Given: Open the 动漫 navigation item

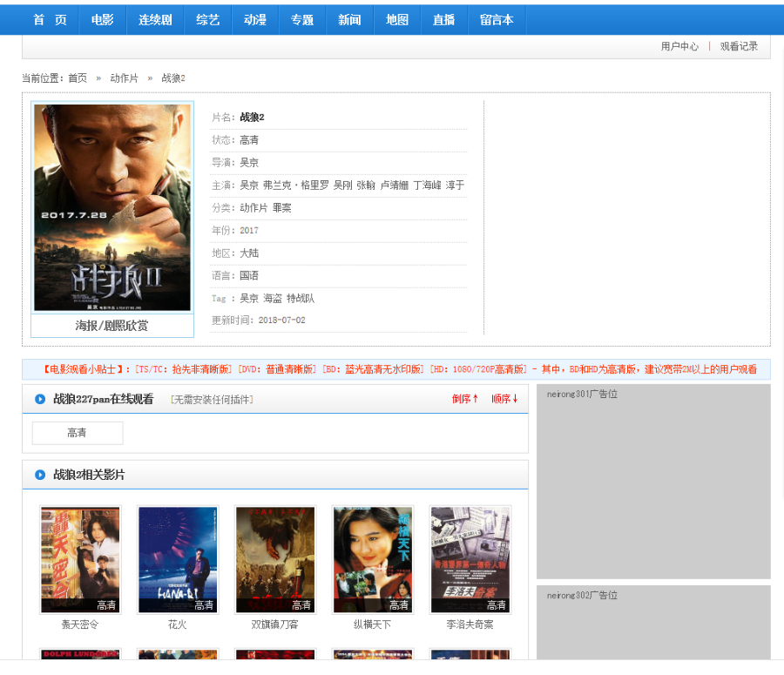Looking at the screenshot, I should point(255,20).
